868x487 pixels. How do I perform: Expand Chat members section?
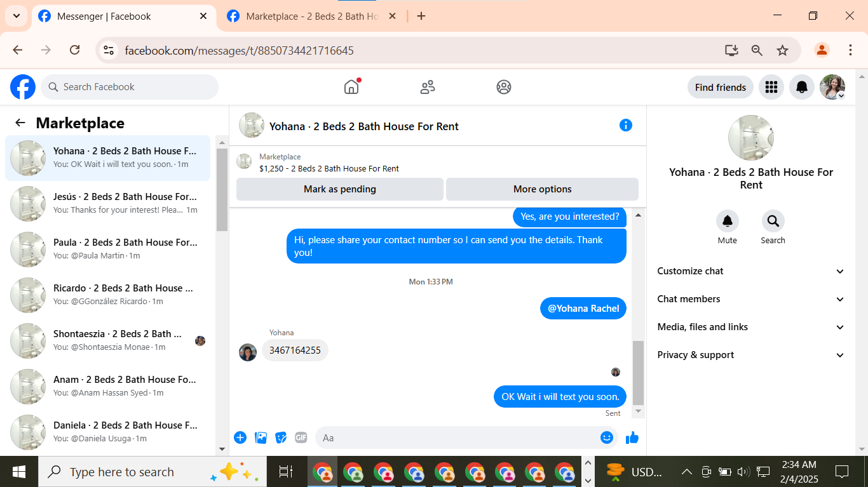tap(751, 299)
